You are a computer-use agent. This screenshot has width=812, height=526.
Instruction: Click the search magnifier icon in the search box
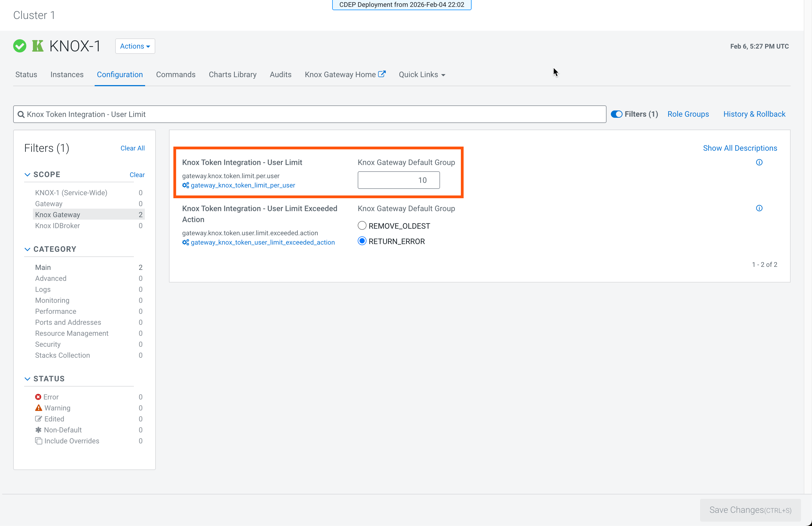(21, 114)
